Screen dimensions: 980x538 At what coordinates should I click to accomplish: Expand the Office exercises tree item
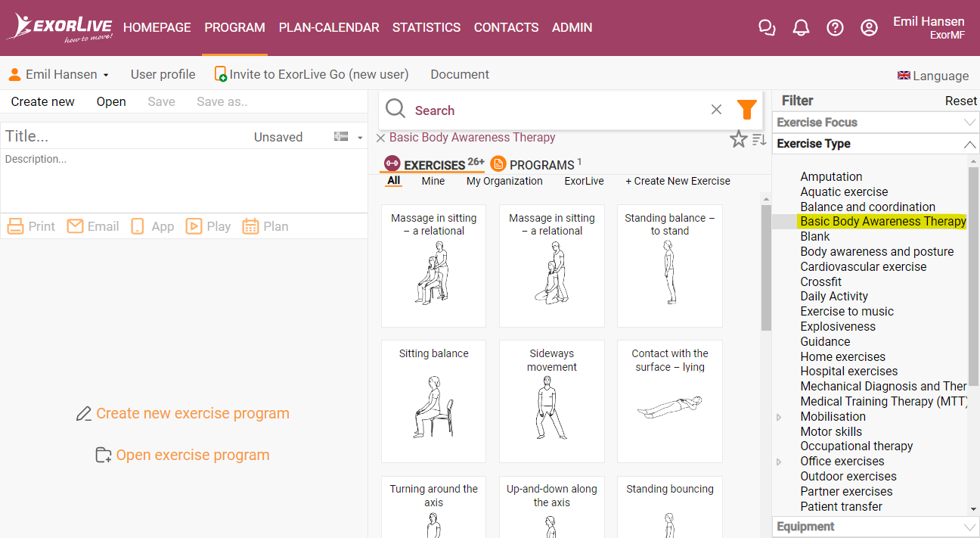coord(779,462)
